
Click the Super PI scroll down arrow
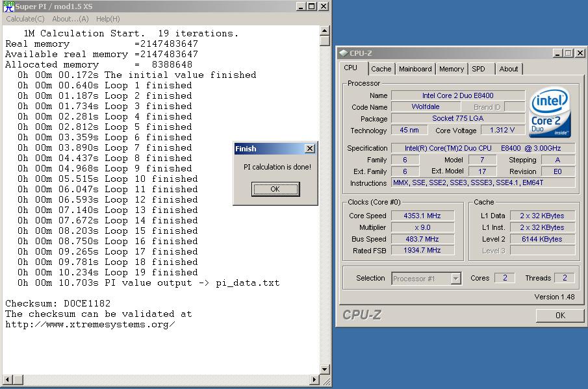[325, 369]
